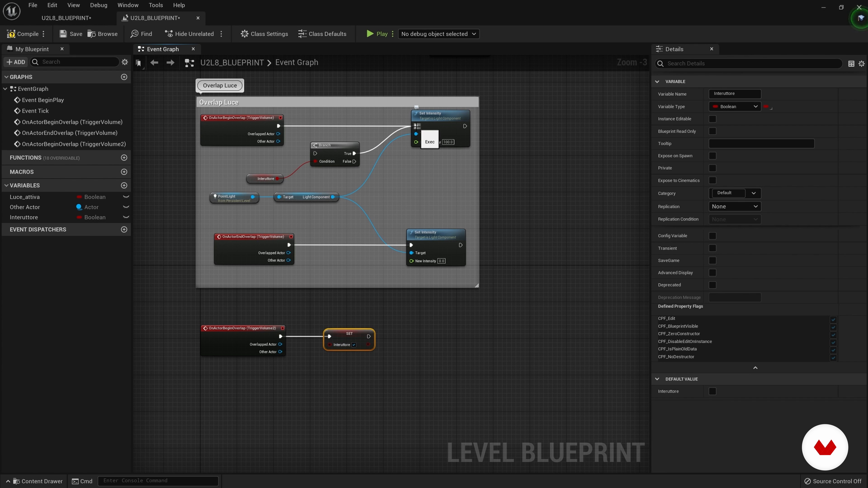Open Variable Type Boolean dropdown

735,106
